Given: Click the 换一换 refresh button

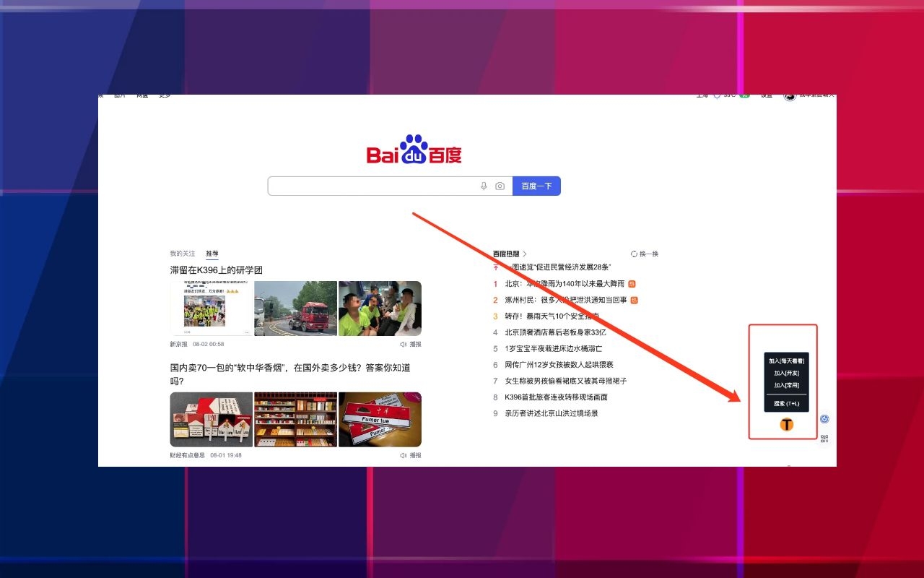Looking at the screenshot, I should pyautogui.click(x=645, y=254).
